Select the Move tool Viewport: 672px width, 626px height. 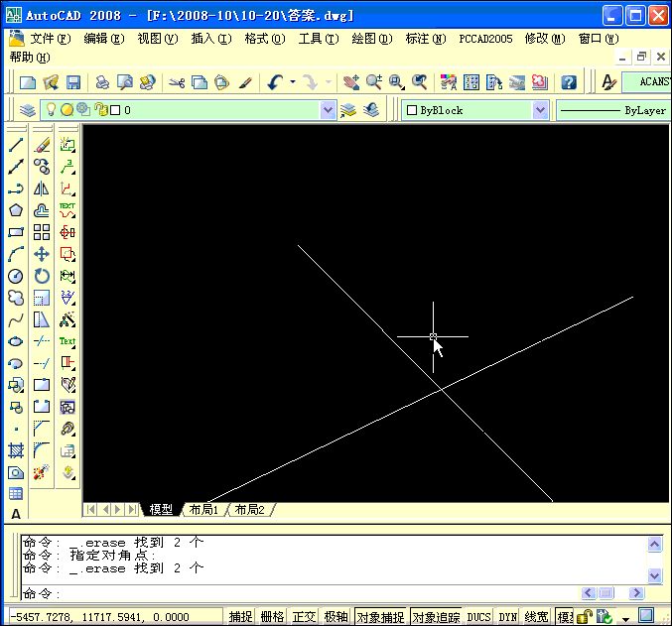pyautogui.click(x=42, y=254)
